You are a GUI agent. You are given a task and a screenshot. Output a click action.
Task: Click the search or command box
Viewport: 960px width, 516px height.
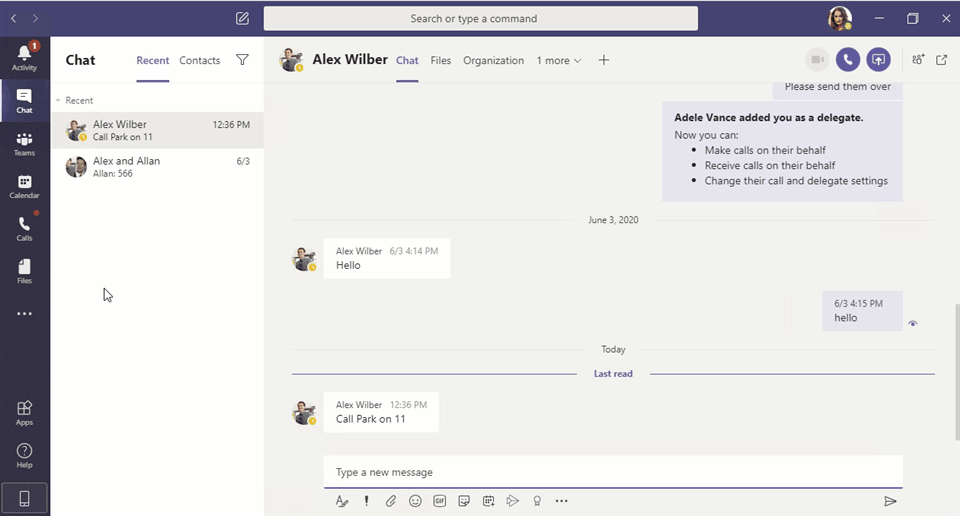[x=481, y=18]
